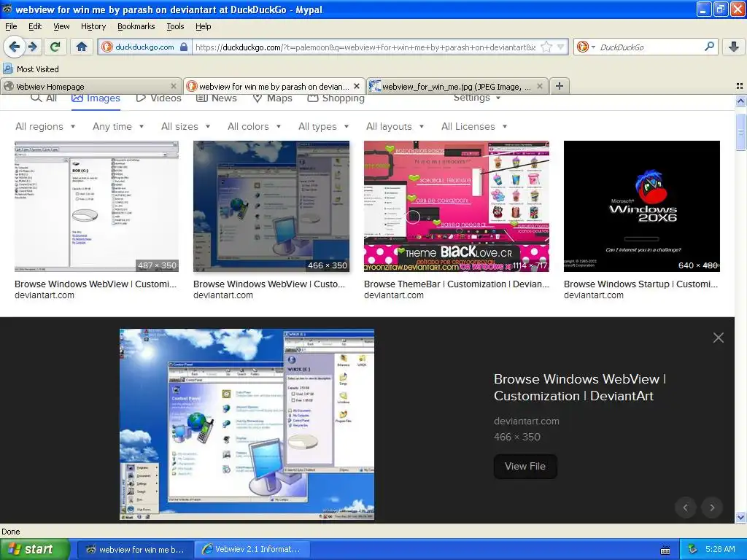Select the pink ThemeBar thumbnail
The height and width of the screenshot is (560, 747).
tap(457, 206)
